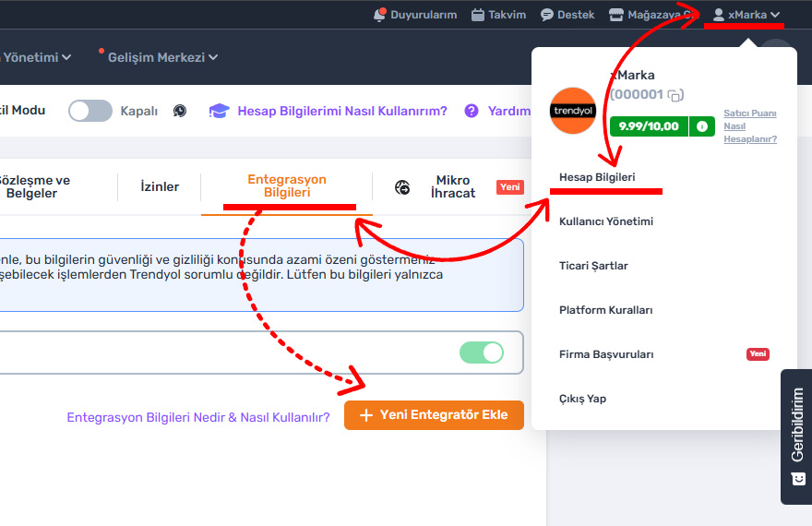
Task: Click the Mağazaya storefront icon
Action: (616, 15)
